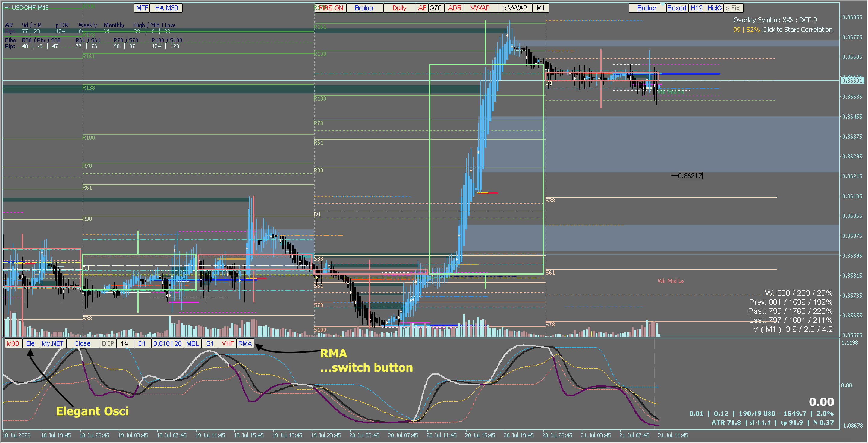Screen dimensions: 868x443
Task: Toggle the VHF indicator button
Action: point(228,343)
